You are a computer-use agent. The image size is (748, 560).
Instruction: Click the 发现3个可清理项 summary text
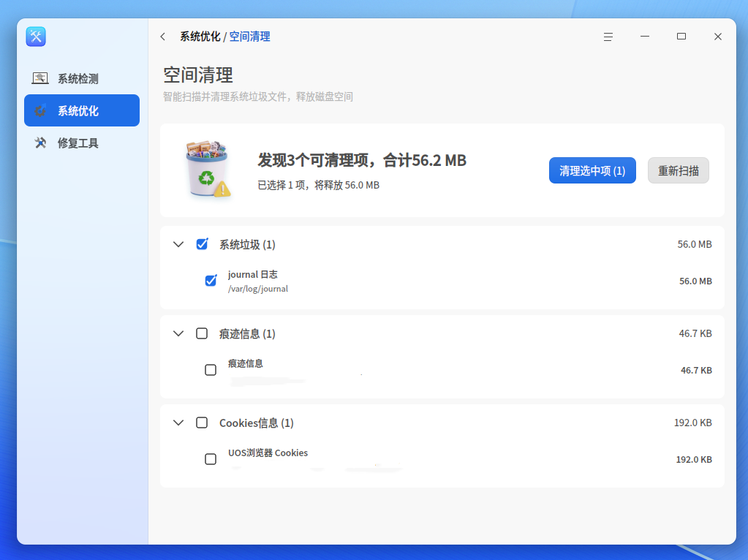[x=362, y=160]
